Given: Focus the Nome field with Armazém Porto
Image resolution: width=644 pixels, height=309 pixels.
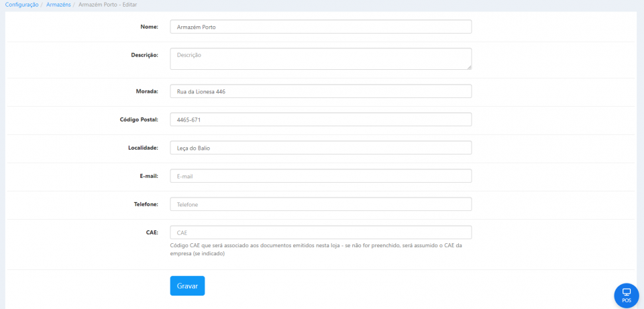Looking at the screenshot, I should click(321, 27).
